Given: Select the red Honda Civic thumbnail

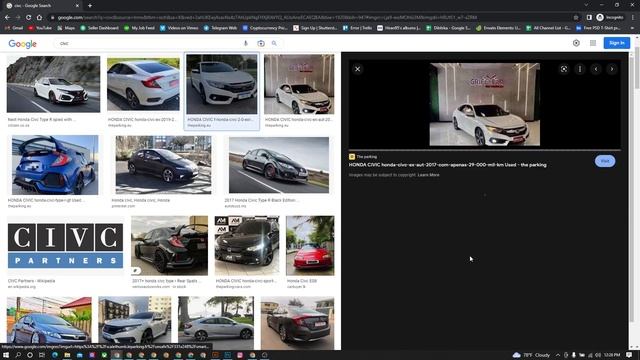Looking at the screenshot, I should pyautogui.click(x=310, y=246).
